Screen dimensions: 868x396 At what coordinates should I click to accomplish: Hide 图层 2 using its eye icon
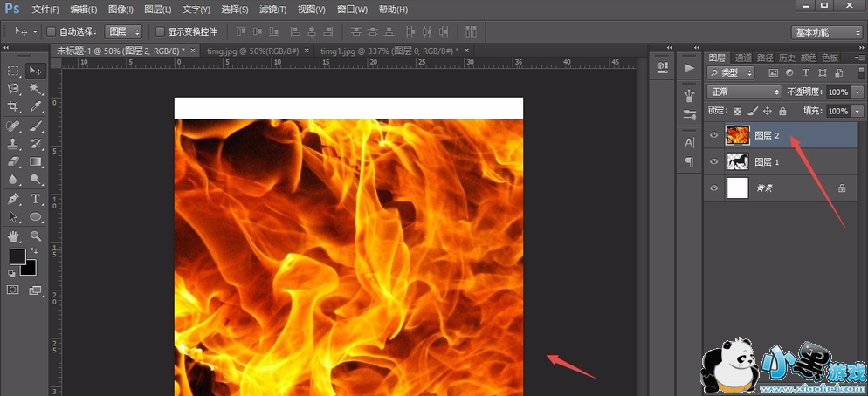click(713, 136)
